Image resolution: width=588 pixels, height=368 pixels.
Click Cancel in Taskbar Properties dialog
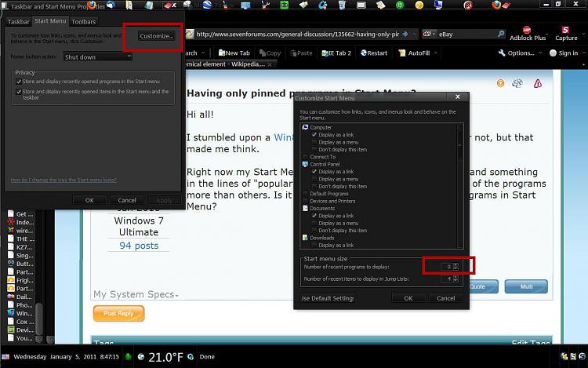[x=127, y=200]
